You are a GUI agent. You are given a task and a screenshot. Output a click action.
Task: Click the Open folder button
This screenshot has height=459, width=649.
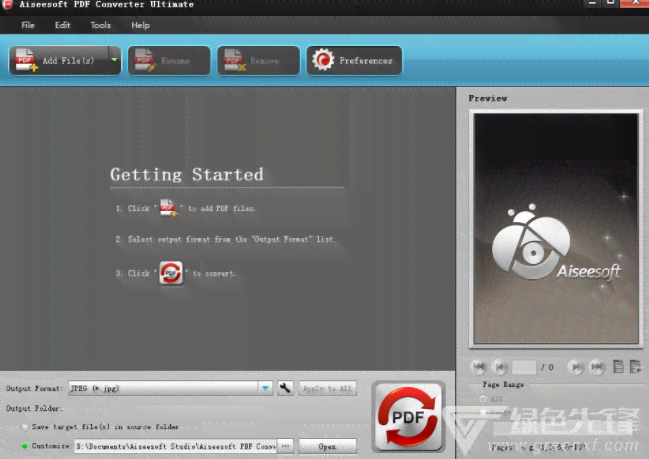(327, 446)
